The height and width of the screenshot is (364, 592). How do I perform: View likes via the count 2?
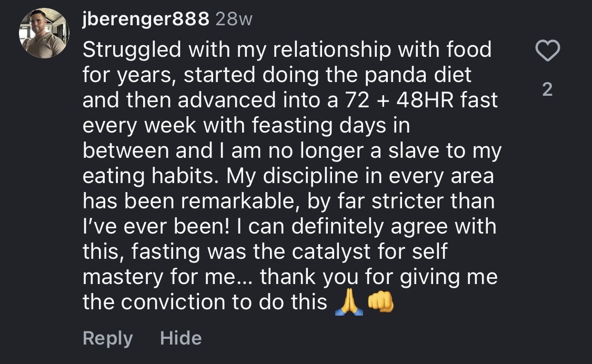point(547,89)
